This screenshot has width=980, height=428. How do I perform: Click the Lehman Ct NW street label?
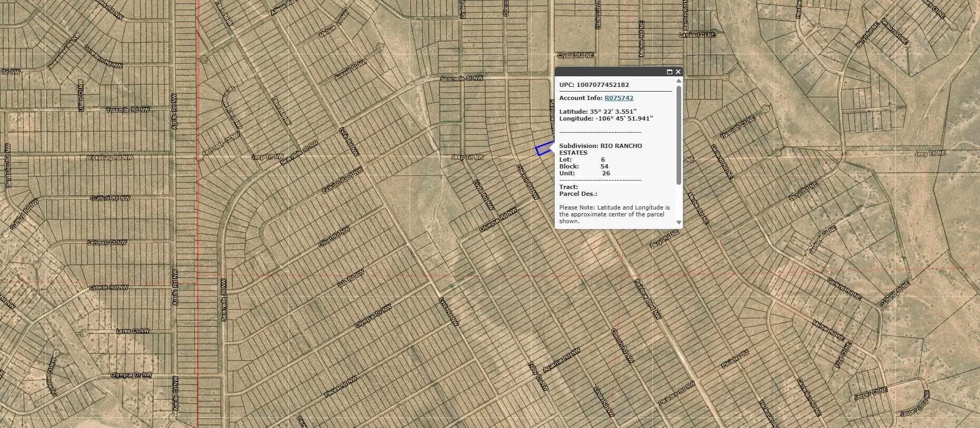coord(107,243)
